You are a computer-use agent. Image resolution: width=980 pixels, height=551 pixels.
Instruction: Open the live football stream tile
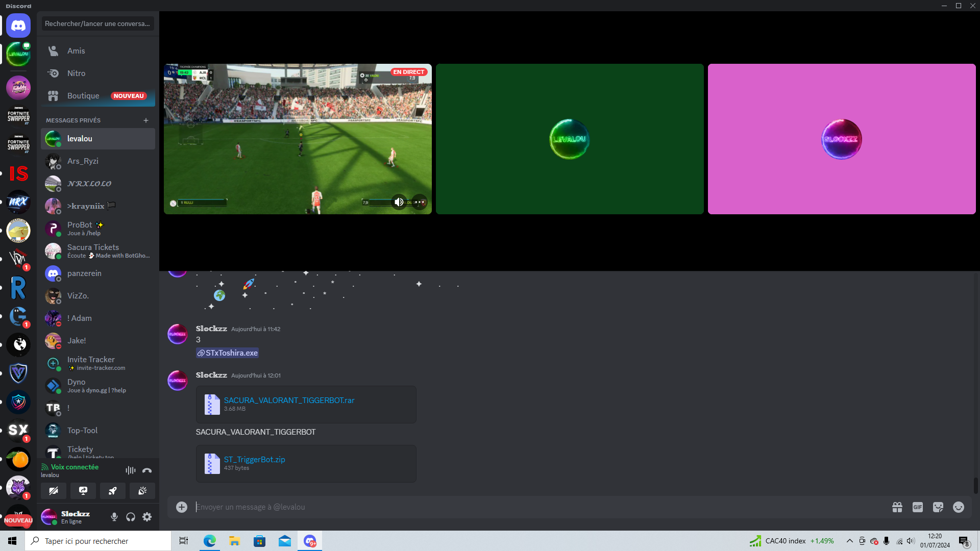298,139
